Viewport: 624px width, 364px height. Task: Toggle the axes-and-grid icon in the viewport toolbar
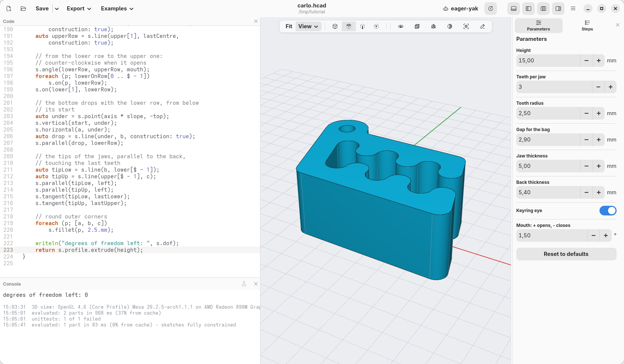(x=433, y=26)
